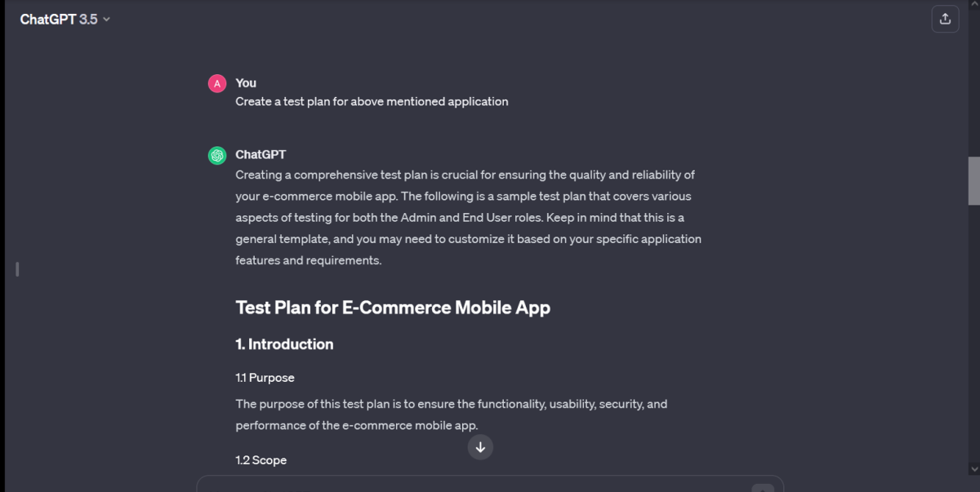The image size is (980, 492).
Task: Click the green ChatGPT logo avatar
Action: [x=217, y=155]
